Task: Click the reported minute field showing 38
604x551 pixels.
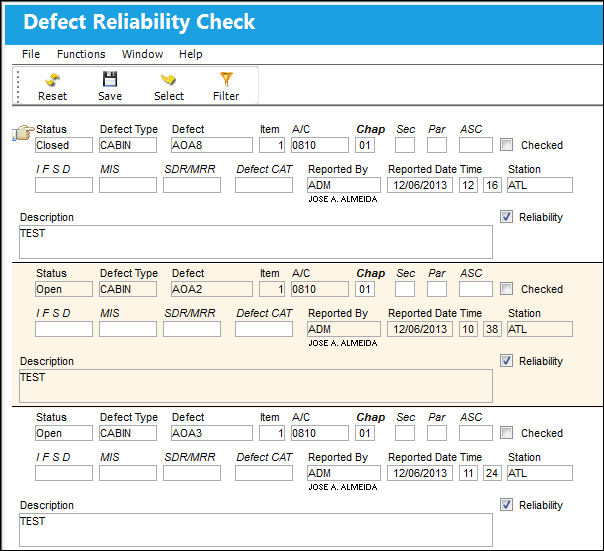Action: point(492,329)
